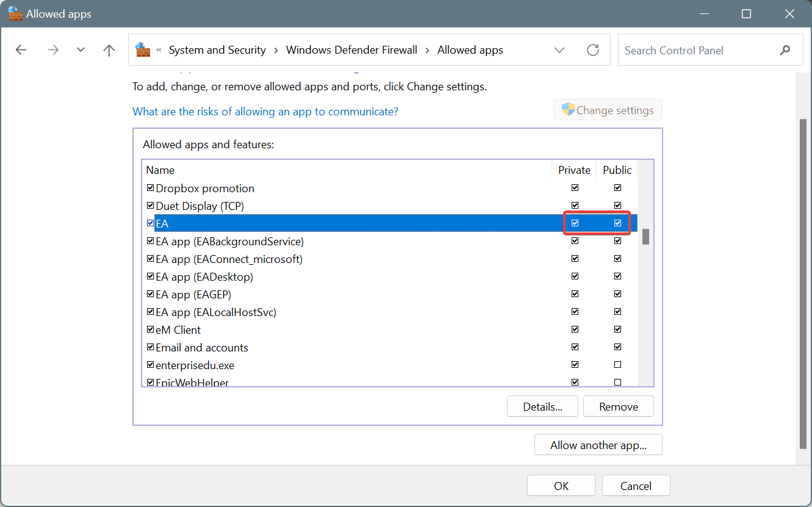The width and height of the screenshot is (812, 507).
Task: Open the address bar history dropdown
Action: click(x=559, y=50)
